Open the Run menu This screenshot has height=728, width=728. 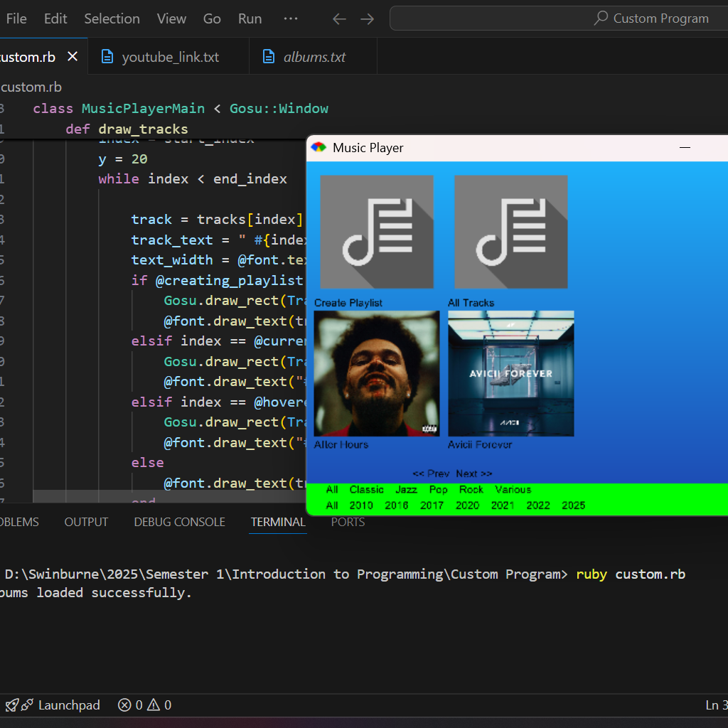(250, 18)
